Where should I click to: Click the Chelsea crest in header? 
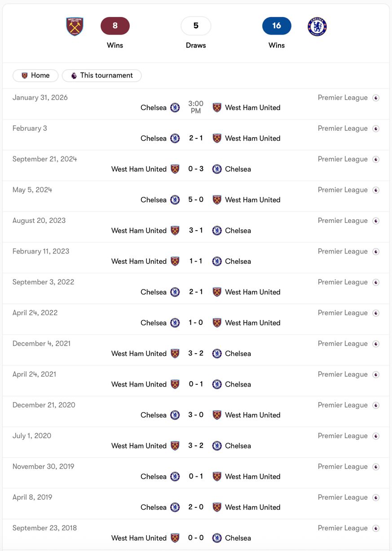click(317, 27)
